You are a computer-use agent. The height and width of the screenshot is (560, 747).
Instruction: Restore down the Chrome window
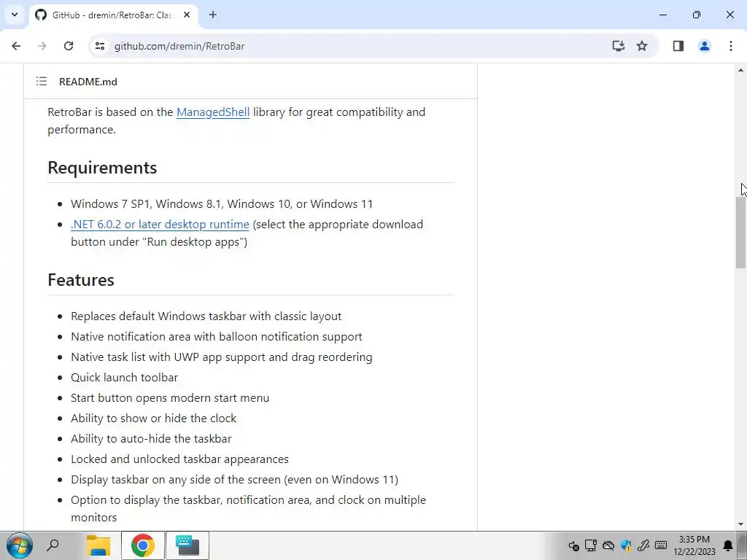(x=697, y=15)
